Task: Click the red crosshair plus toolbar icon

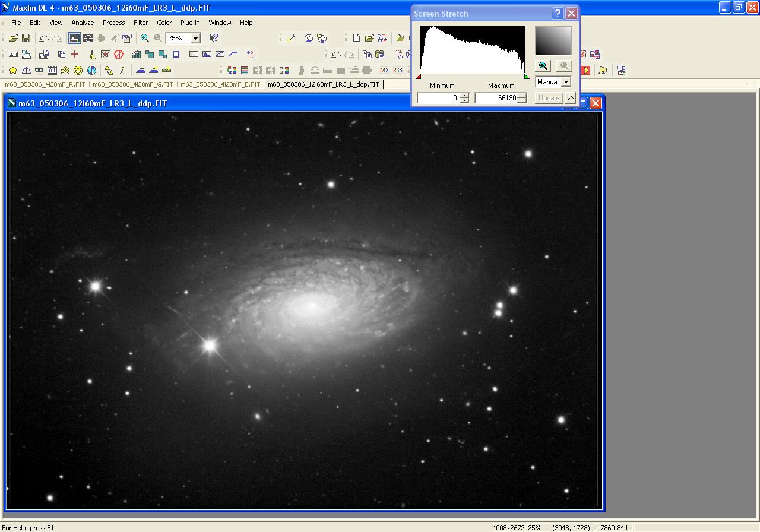Action: (75, 54)
